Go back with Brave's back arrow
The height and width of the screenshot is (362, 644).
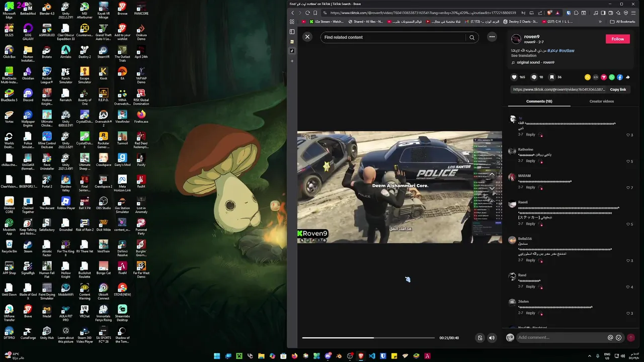pos(293,13)
